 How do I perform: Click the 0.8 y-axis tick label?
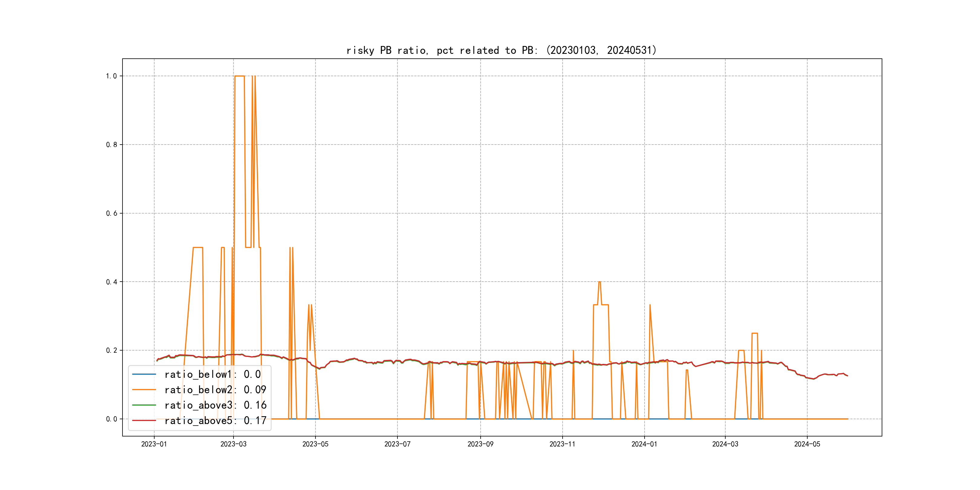111,145
